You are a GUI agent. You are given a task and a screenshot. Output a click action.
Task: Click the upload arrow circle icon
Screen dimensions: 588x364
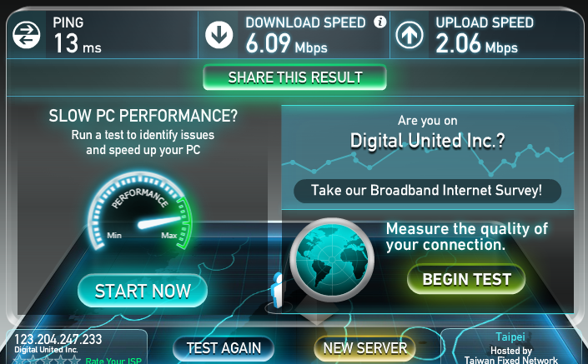(x=410, y=35)
